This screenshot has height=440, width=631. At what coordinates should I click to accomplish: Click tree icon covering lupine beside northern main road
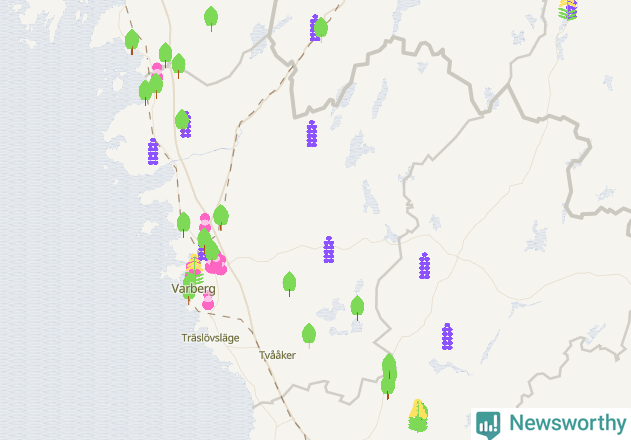click(182, 120)
